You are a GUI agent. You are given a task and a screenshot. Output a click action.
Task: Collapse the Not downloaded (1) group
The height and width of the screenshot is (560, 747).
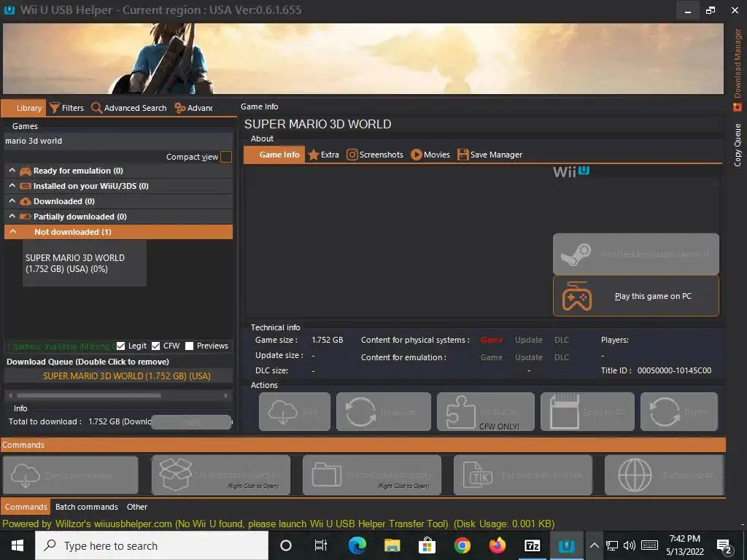[13, 231]
